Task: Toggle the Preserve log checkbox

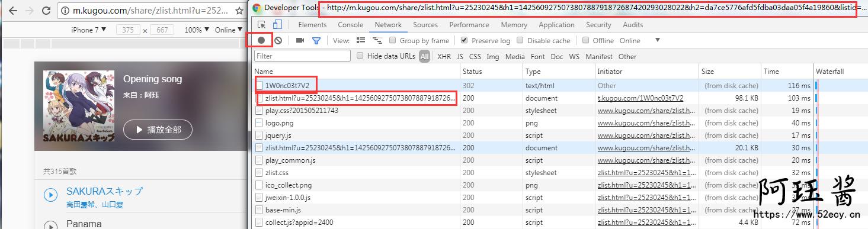Action: point(465,40)
